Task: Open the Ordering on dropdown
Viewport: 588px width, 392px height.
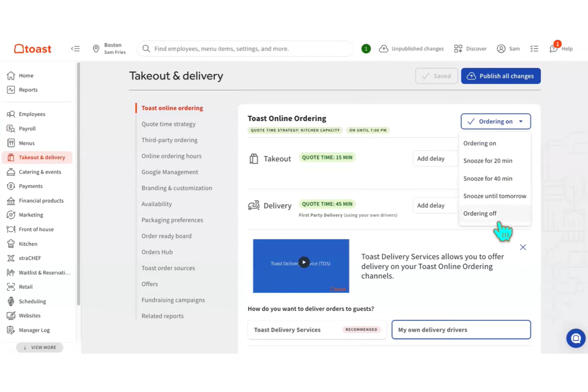Action: [x=495, y=121]
